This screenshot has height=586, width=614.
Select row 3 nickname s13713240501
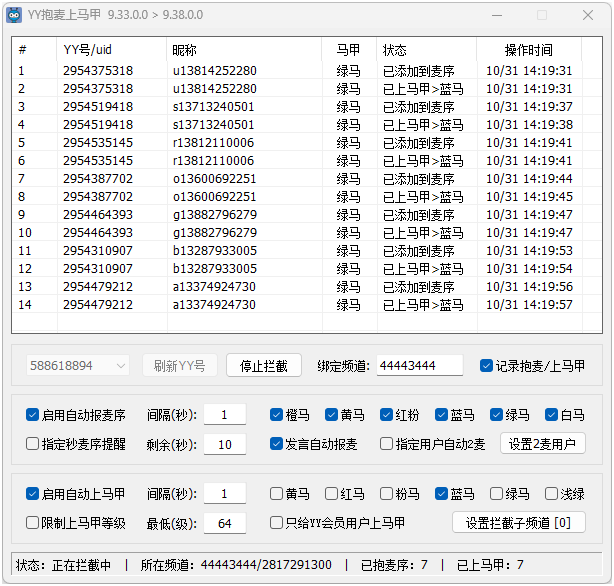[x=213, y=107]
